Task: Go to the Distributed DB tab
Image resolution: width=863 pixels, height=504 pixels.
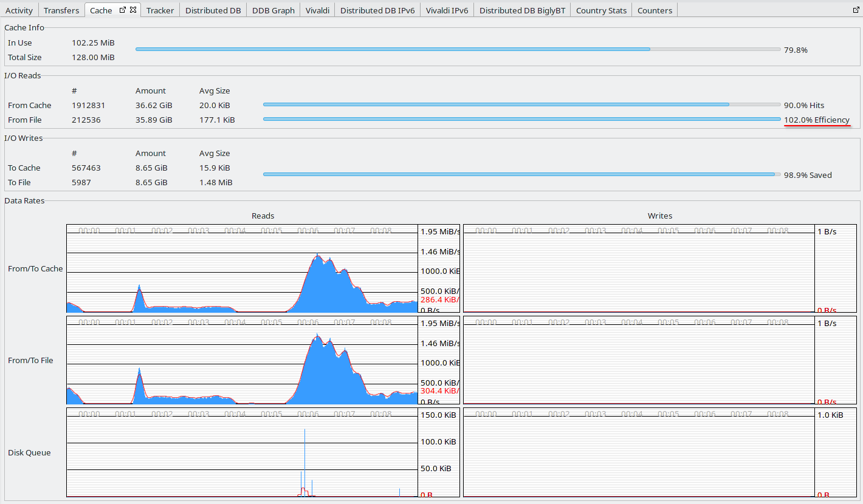Action: [x=213, y=10]
